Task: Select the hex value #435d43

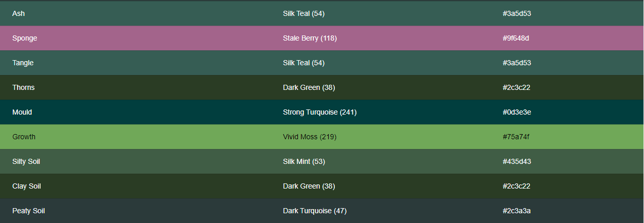Action: [x=517, y=162]
